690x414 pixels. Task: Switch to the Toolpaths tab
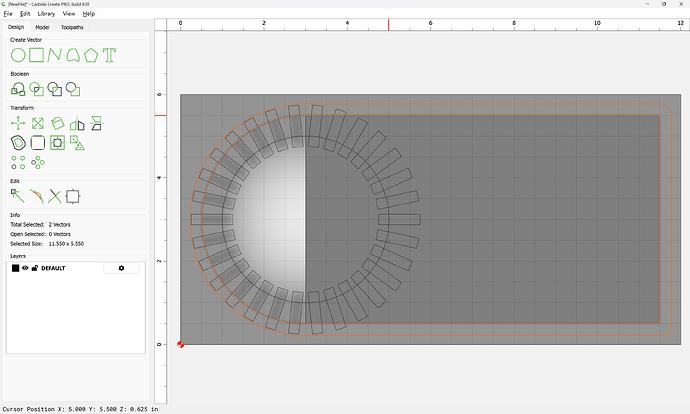(72, 27)
